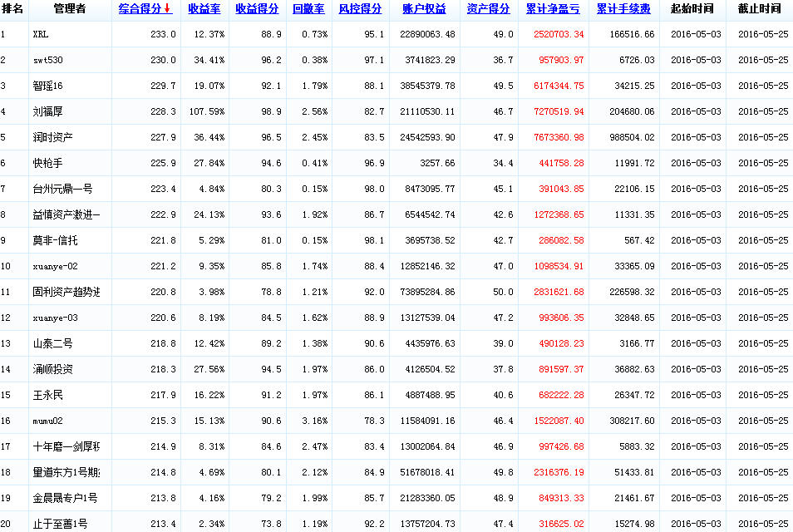This screenshot has width=793, height=532.
Task: Select composite score 213.4
Action: tap(163, 525)
